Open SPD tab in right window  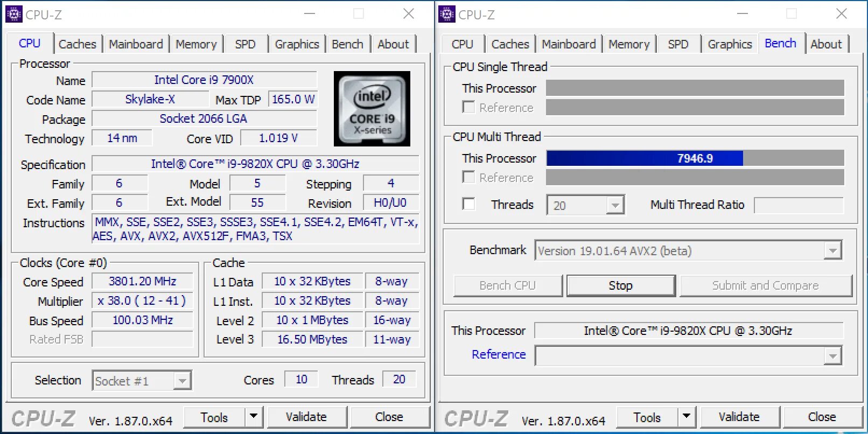(x=678, y=44)
